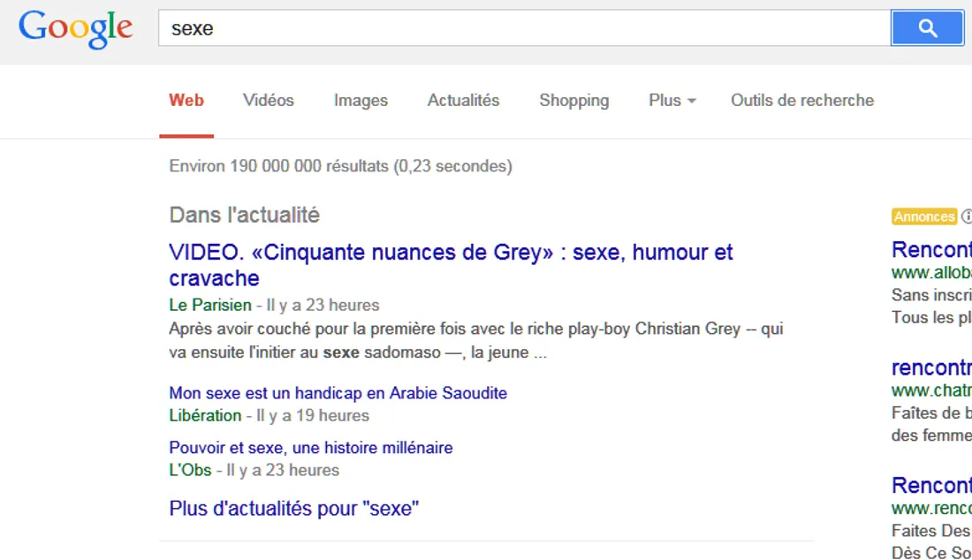The image size is (972, 560).
Task: Focus the search box containing 'sexe'
Action: (523, 28)
